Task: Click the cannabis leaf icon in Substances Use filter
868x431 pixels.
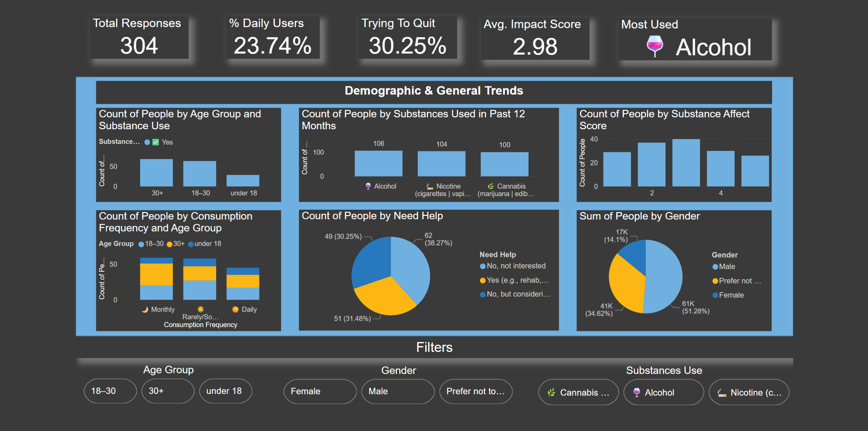Action: click(551, 392)
